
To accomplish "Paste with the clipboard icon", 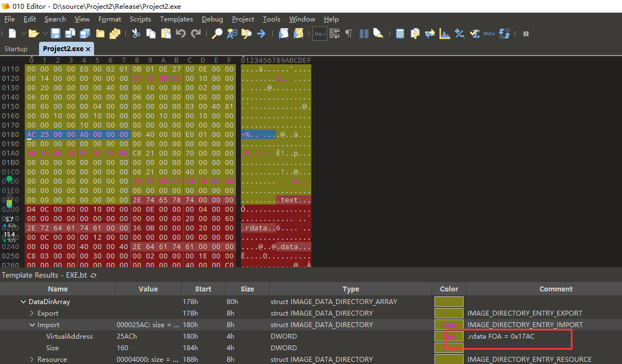I will 166,34.
